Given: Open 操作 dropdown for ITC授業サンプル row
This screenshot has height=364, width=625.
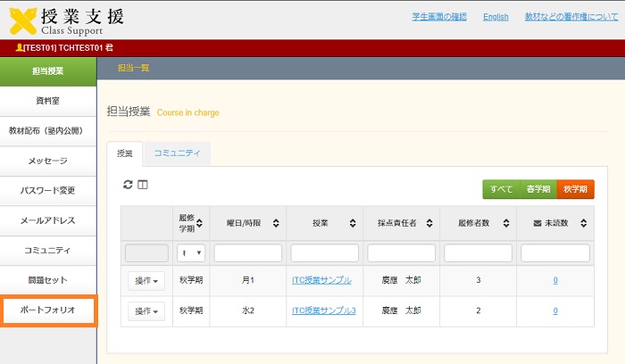Looking at the screenshot, I should click(x=146, y=281).
